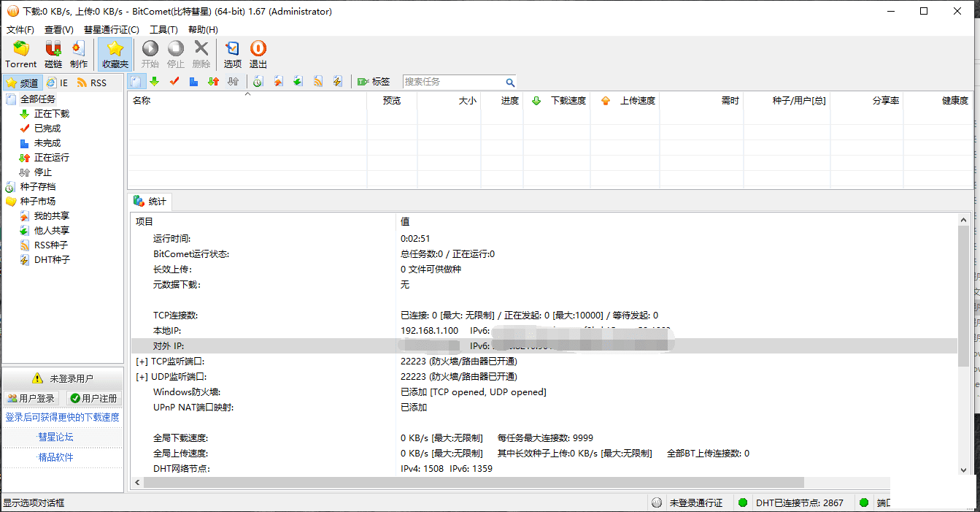Select 正在运行 in the sidebar tree

coord(52,157)
